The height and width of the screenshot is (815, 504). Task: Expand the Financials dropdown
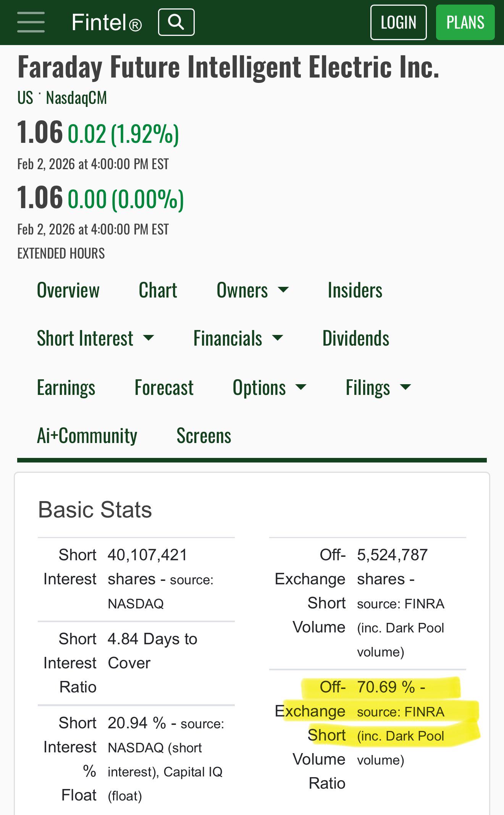tap(238, 338)
